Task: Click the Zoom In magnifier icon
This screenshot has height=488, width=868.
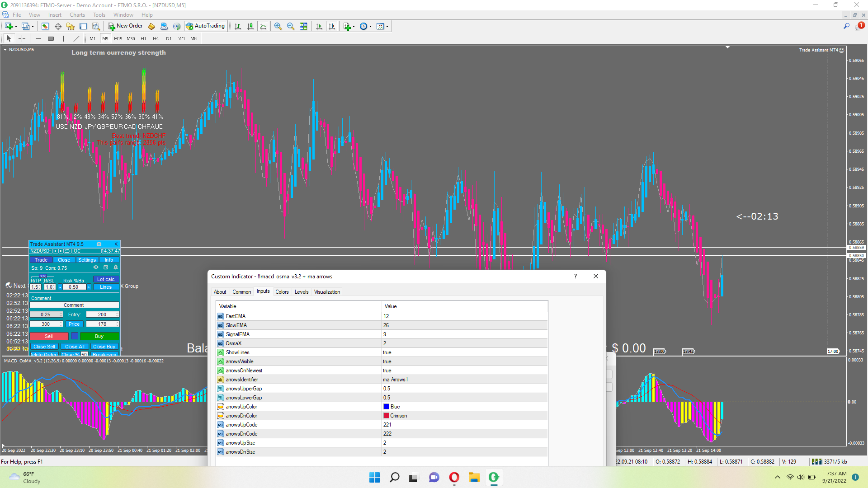Action: (278, 26)
